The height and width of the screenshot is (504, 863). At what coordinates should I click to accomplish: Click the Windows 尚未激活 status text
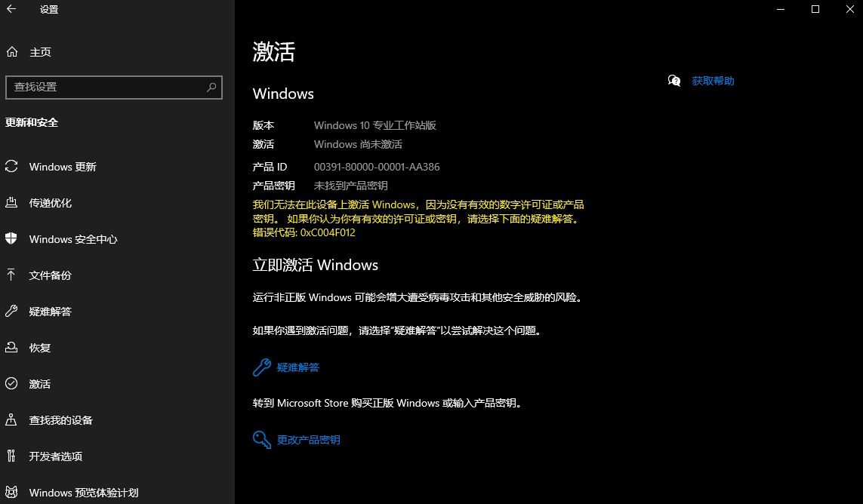[x=358, y=144]
